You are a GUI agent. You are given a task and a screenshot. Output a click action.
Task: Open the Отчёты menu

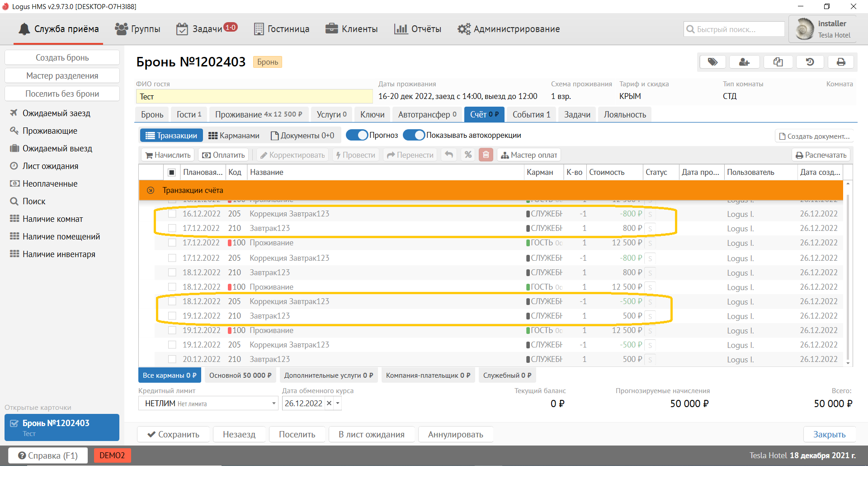(418, 29)
